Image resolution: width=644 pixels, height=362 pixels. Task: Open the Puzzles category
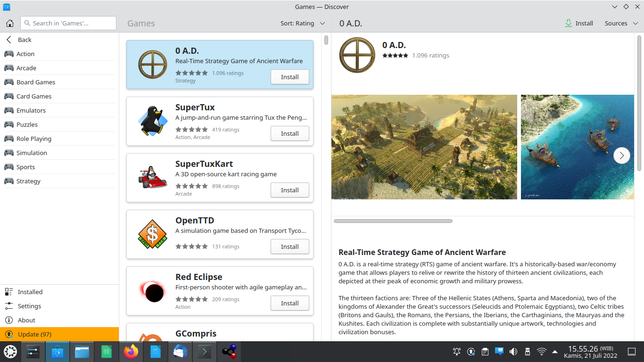pos(59,124)
